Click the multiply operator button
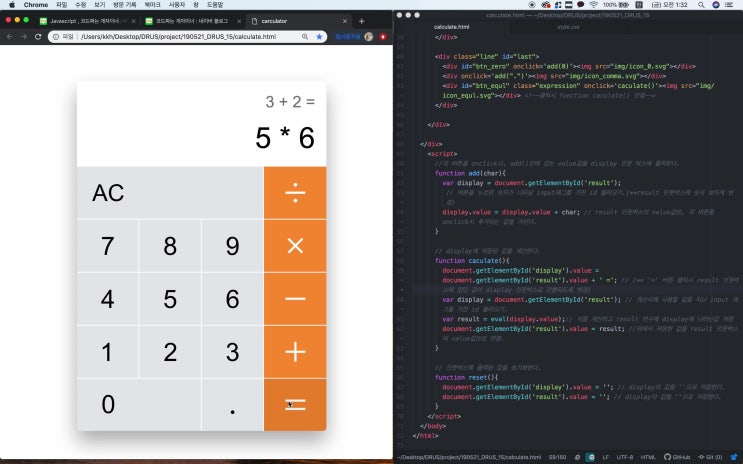This screenshot has height=464, width=743. pos(295,246)
